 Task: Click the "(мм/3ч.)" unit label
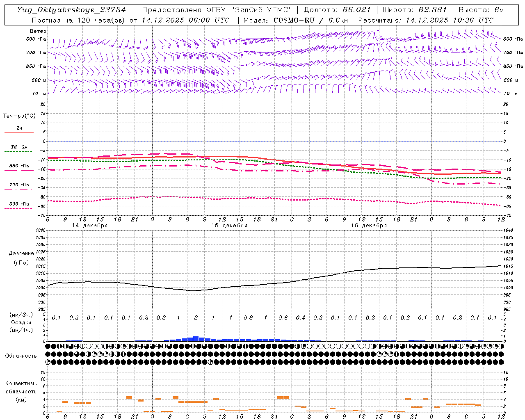[21, 315]
